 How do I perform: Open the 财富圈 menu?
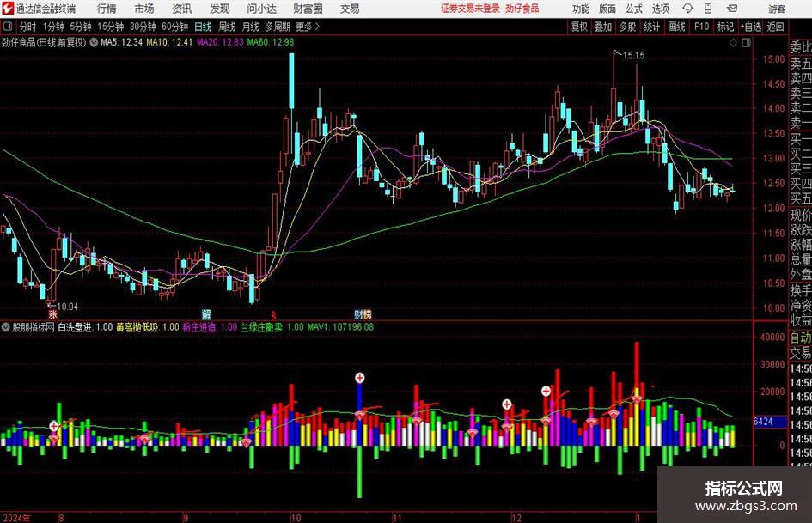[x=308, y=9]
